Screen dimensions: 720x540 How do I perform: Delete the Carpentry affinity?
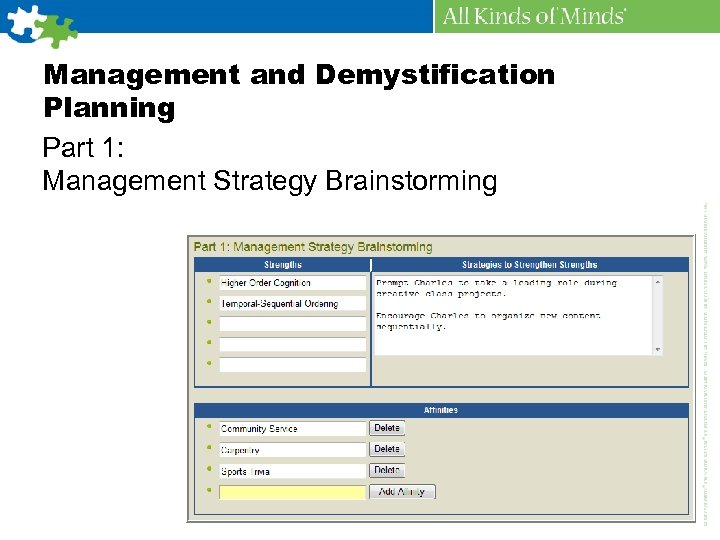(x=387, y=449)
